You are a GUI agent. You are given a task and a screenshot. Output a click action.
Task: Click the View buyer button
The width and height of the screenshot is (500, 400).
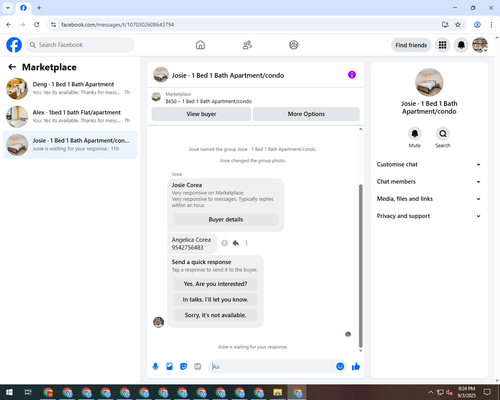pos(201,114)
